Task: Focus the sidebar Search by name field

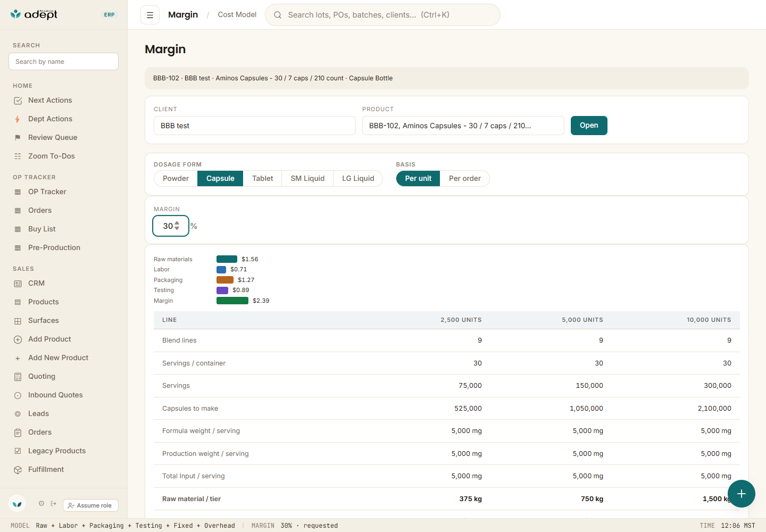Action: click(x=63, y=62)
